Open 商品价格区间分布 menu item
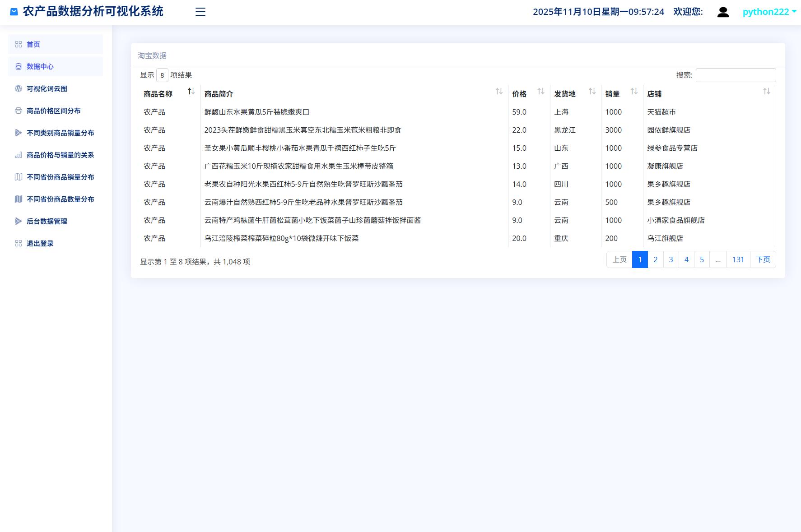801x532 pixels. (56, 111)
